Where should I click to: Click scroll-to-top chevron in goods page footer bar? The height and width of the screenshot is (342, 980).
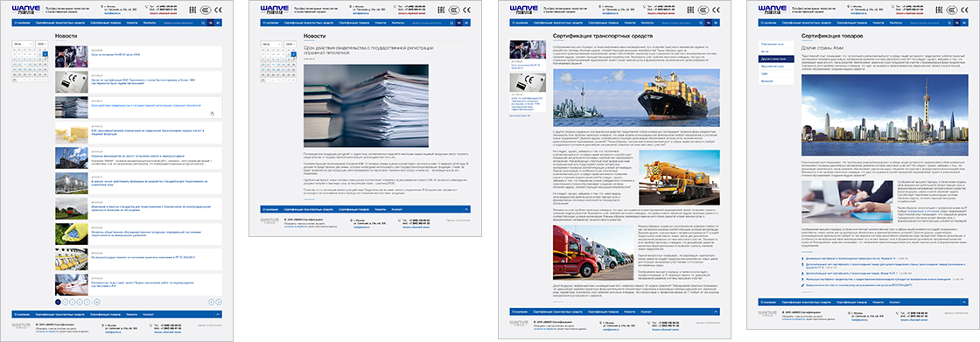coord(964,302)
